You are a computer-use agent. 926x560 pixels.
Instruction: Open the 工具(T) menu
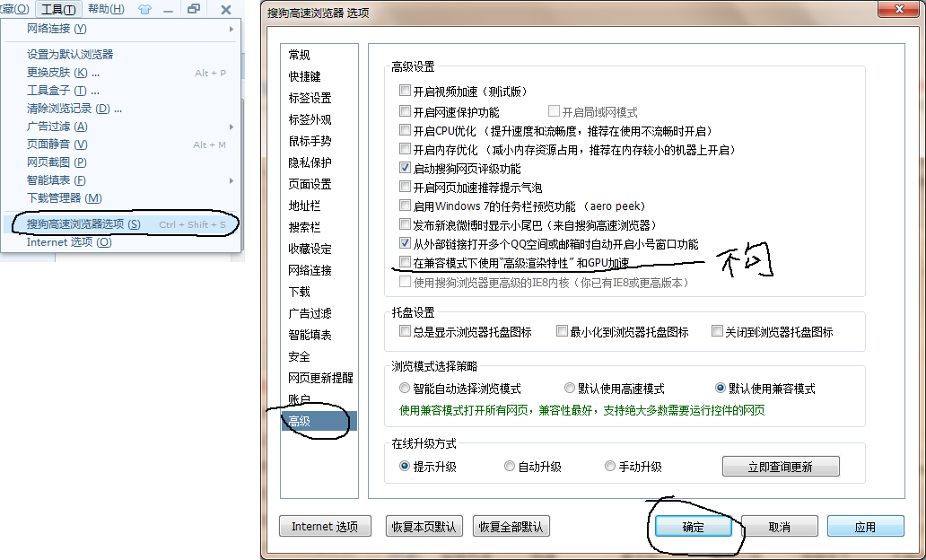pyautogui.click(x=58, y=10)
